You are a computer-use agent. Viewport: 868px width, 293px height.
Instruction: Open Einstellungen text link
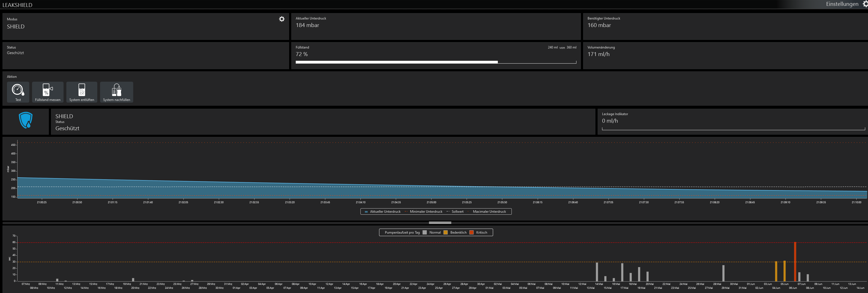pos(842,4)
